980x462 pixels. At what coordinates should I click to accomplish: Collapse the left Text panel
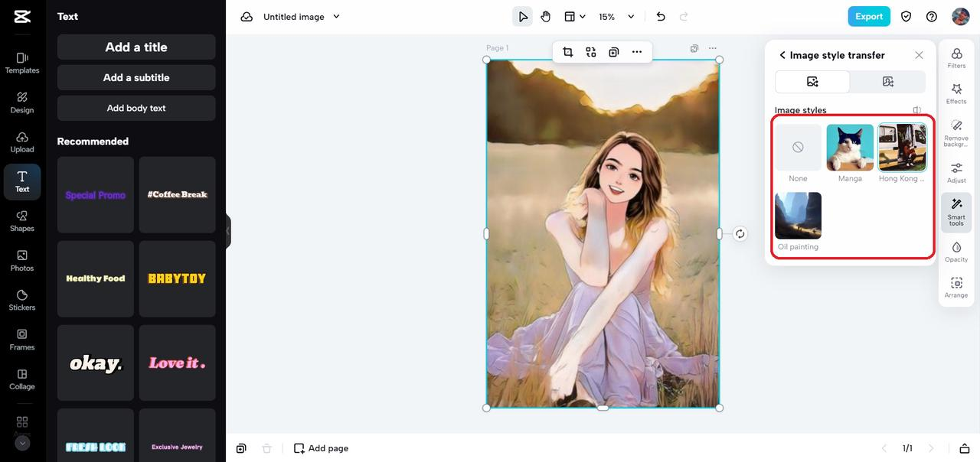pyautogui.click(x=227, y=231)
